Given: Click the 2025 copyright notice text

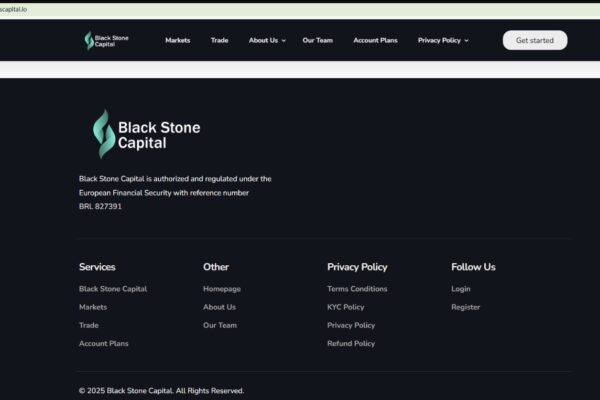Looking at the screenshot, I should (161, 391).
